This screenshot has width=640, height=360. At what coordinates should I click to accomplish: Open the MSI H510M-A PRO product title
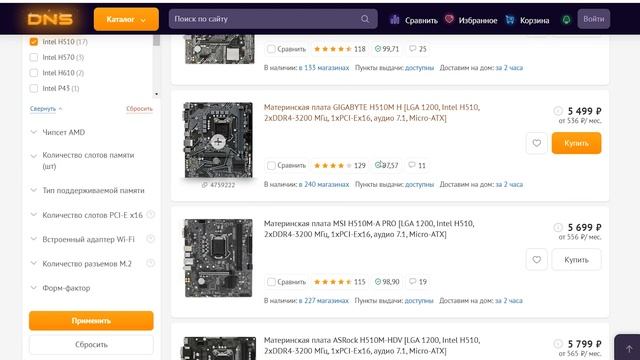[369, 229]
